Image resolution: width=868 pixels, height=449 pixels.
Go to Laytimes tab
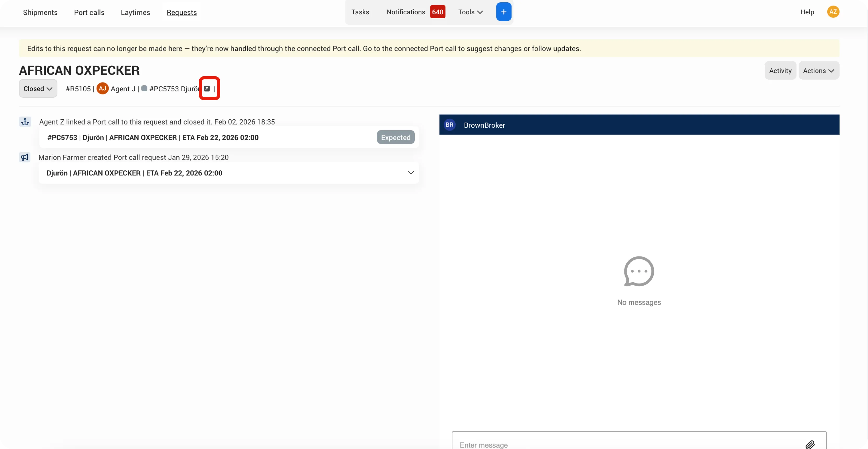tap(135, 13)
